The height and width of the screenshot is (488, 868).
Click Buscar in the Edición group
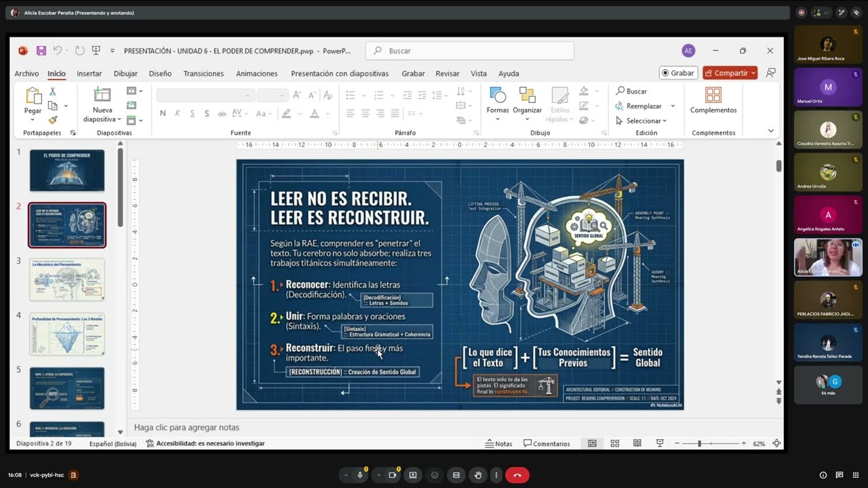coord(631,91)
